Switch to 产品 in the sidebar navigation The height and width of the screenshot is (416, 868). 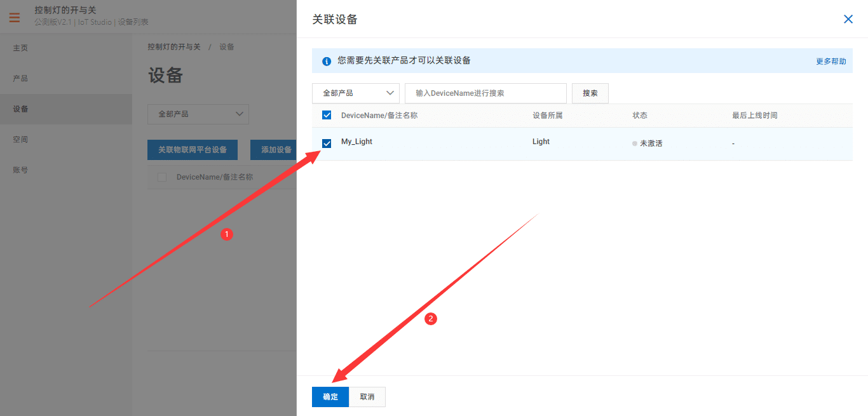point(20,78)
